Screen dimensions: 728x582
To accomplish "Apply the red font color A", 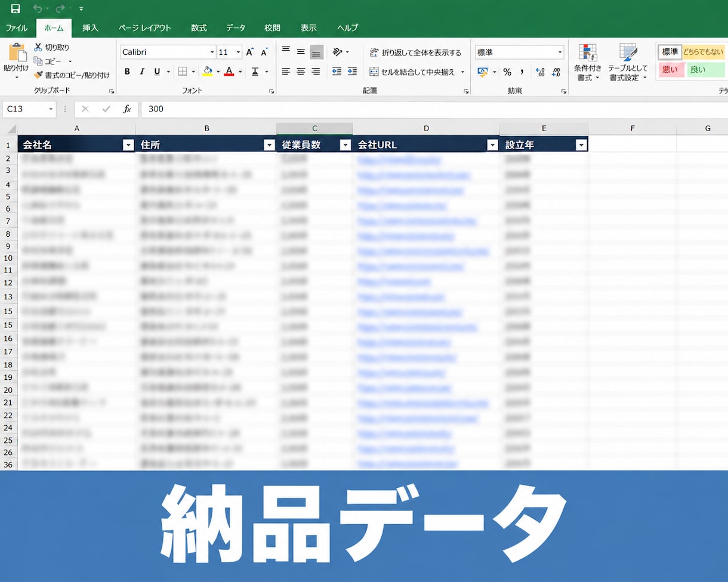I will pyautogui.click(x=229, y=72).
